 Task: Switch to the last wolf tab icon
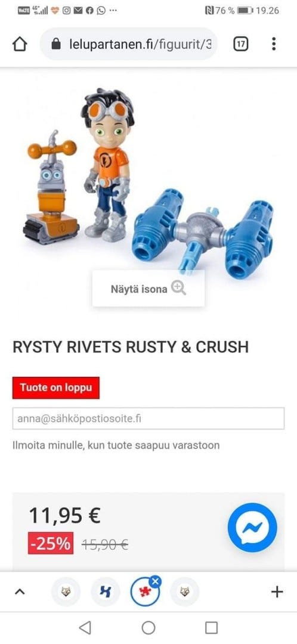click(184, 592)
